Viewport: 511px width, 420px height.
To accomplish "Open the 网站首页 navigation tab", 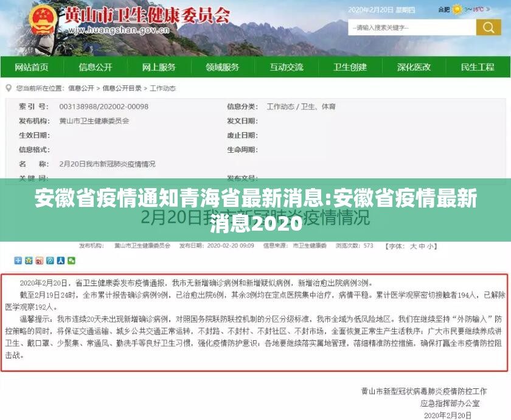I will (x=32, y=68).
